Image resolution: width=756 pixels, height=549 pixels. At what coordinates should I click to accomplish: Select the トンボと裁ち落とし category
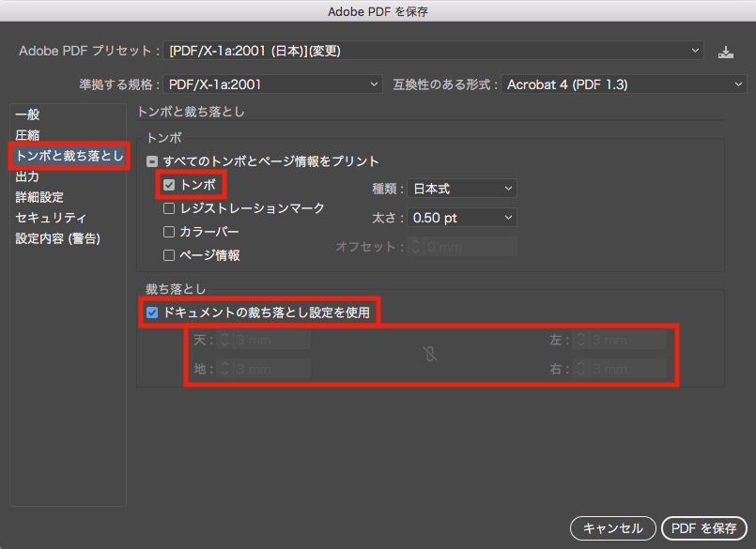point(68,156)
